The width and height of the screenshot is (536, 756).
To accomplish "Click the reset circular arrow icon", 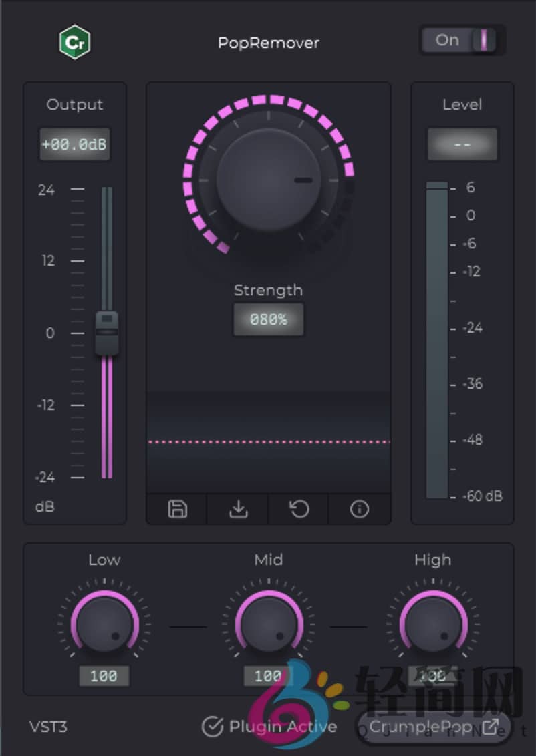I will pyautogui.click(x=299, y=510).
